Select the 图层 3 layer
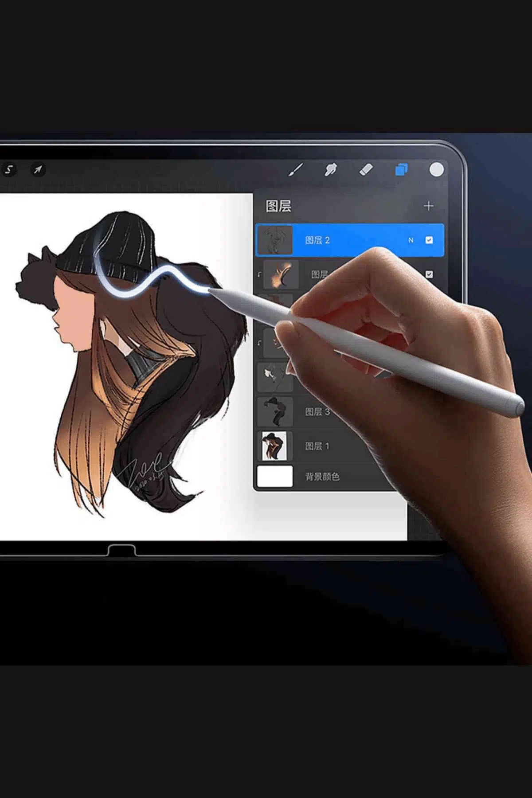532x798 pixels. pyautogui.click(x=317, y=412)
